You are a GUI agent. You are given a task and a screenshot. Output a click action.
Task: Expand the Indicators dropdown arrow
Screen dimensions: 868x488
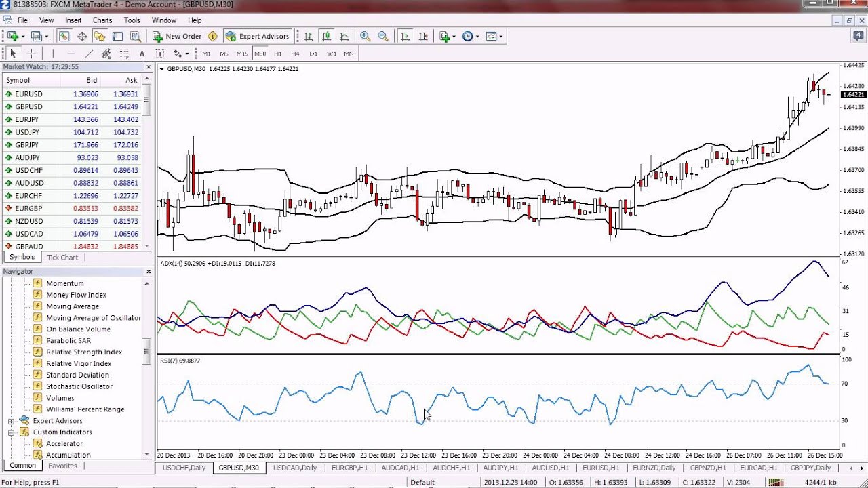[x=455, y=37]
